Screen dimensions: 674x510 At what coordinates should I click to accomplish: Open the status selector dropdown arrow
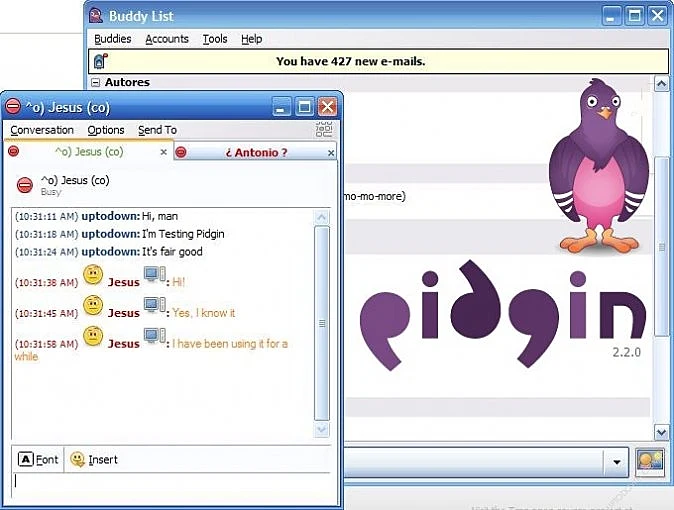pyautogui.click(x=617, y=462)
